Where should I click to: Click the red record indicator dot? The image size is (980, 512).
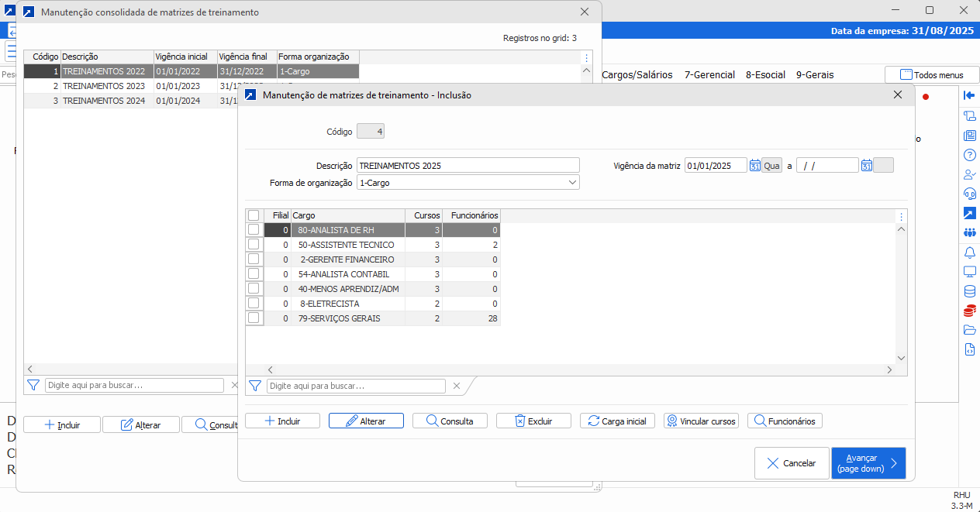[x=925, y=97]
